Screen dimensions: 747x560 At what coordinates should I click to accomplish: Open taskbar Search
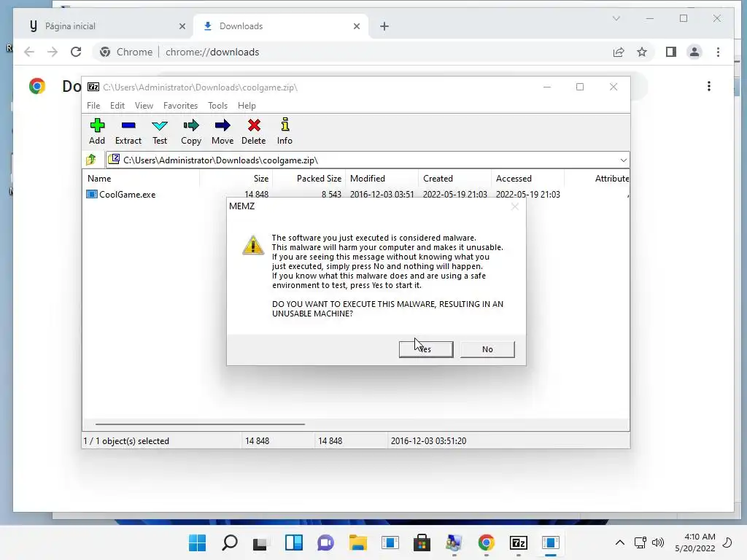click(230, 542)
